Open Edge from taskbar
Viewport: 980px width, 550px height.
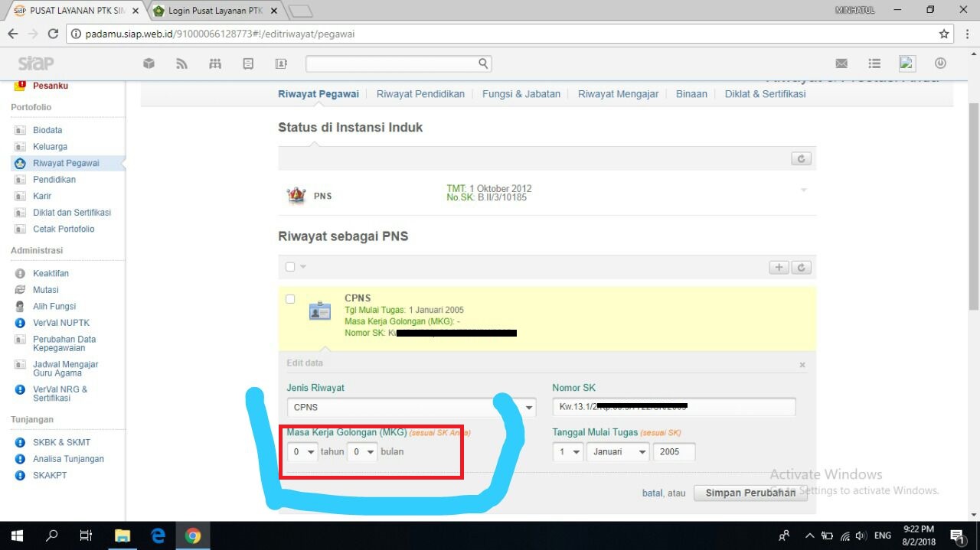(158, 535)
